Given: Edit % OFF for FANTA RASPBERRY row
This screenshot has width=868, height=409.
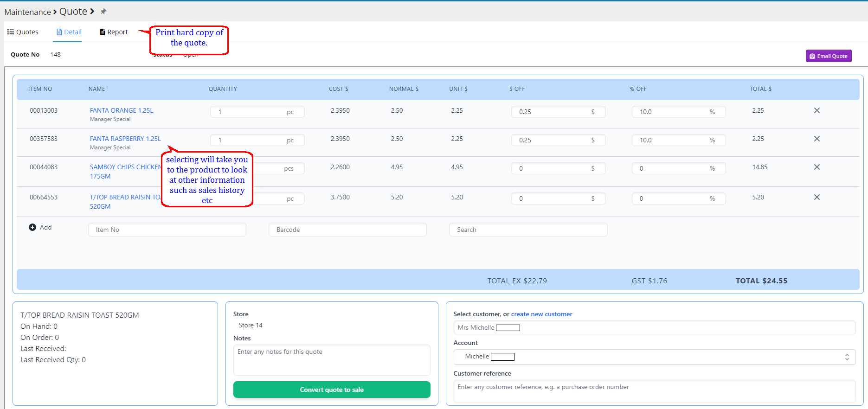Looking at the screenshot, I should pos(679,140).
